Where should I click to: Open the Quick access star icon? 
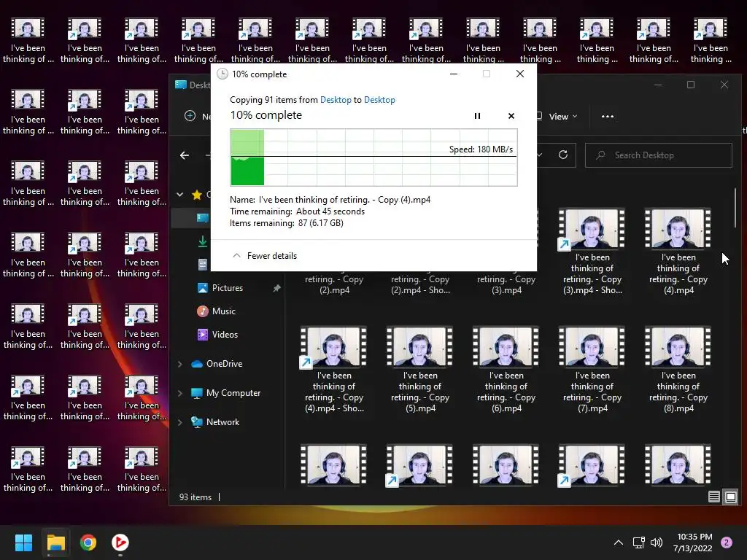tap(197, 194)
